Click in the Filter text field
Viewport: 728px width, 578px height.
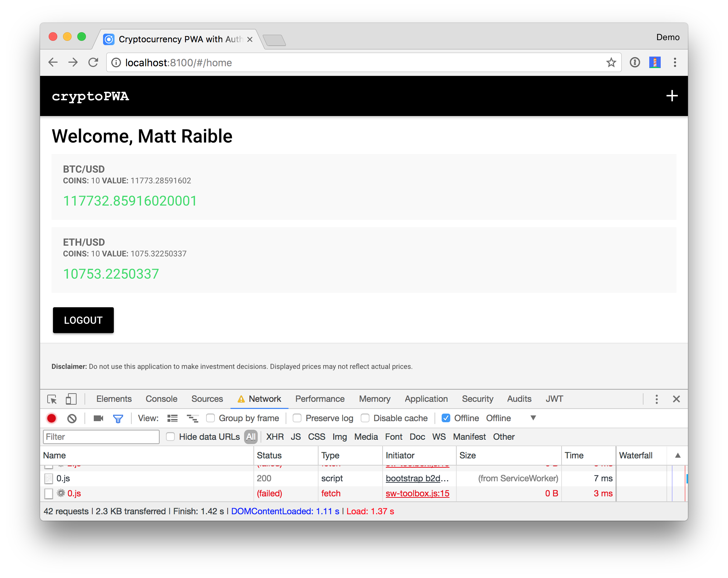pyautogui.click(x=101, y=437)
